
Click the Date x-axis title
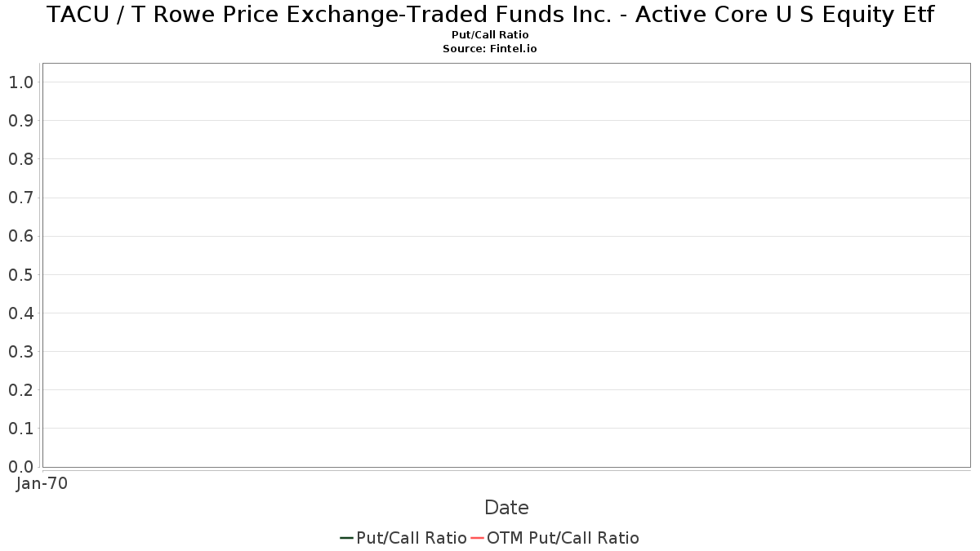[x=506, y=508]
